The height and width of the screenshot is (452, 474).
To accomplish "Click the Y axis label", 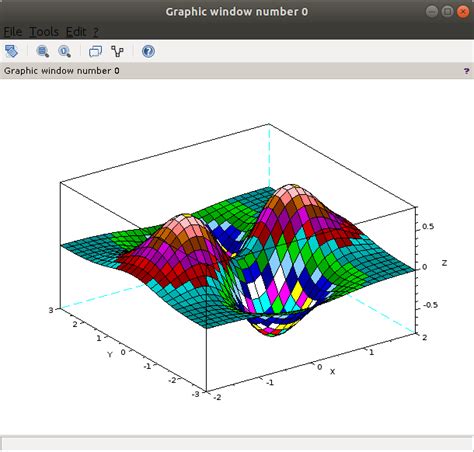I will [110, 354].
